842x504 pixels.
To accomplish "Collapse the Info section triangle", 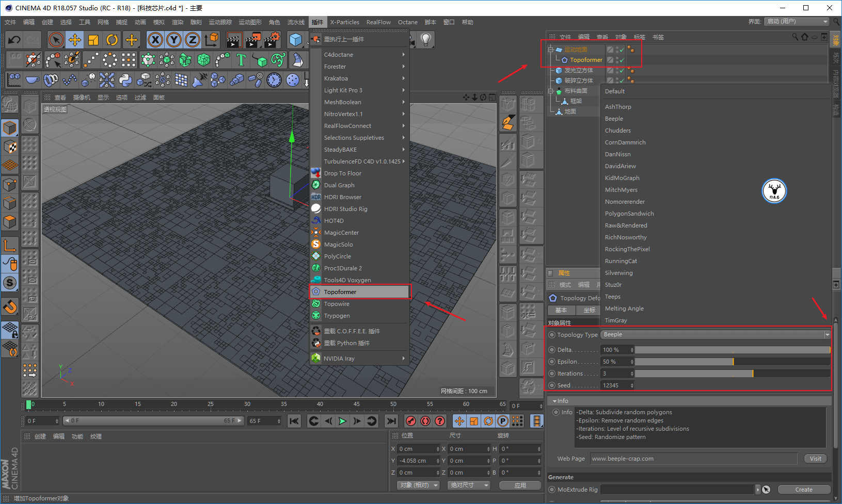I will click(554, 401).
